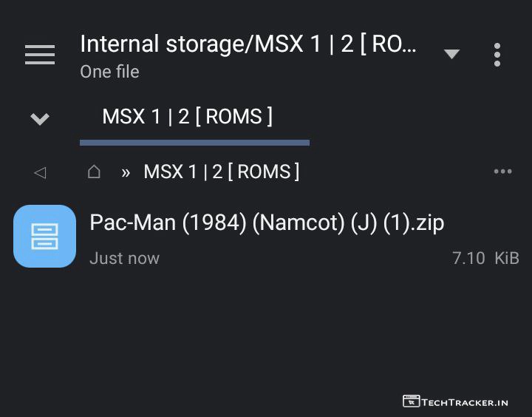Screen dimensions: 532x417
Task: Click the empty area below file list
Action: tap(266, 333)
